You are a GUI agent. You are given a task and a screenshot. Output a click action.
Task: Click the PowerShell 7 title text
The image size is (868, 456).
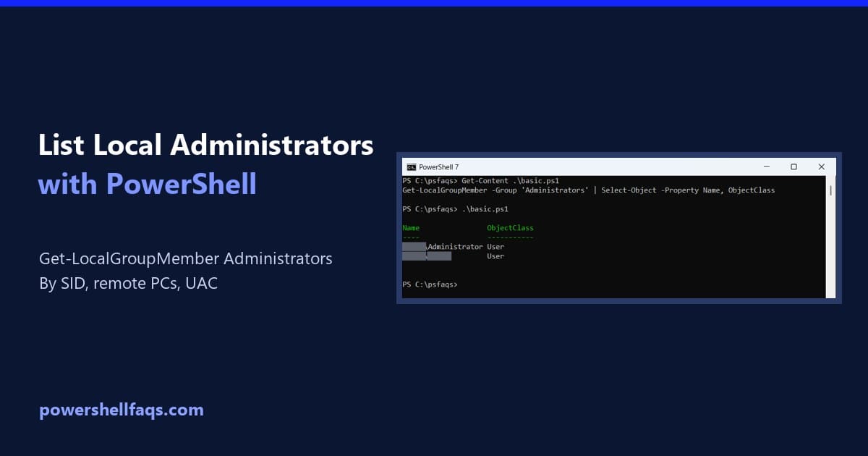(x=438, y=167)
